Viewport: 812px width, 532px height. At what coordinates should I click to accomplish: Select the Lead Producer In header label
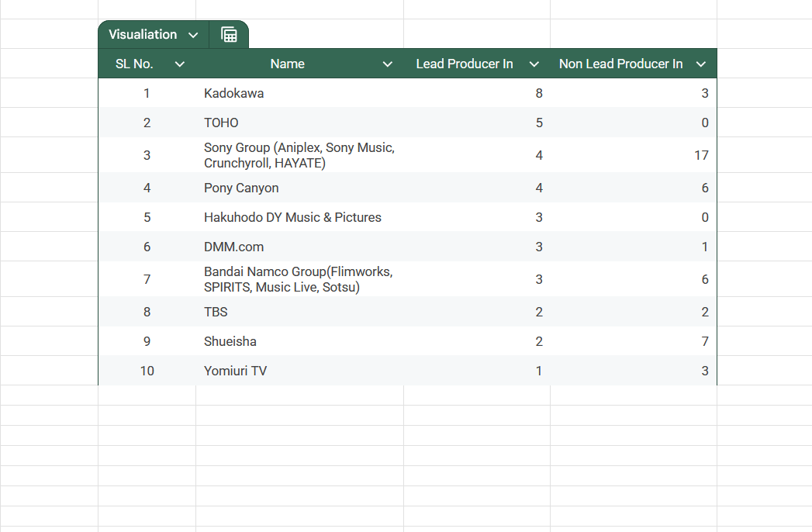tap(465, 64)
